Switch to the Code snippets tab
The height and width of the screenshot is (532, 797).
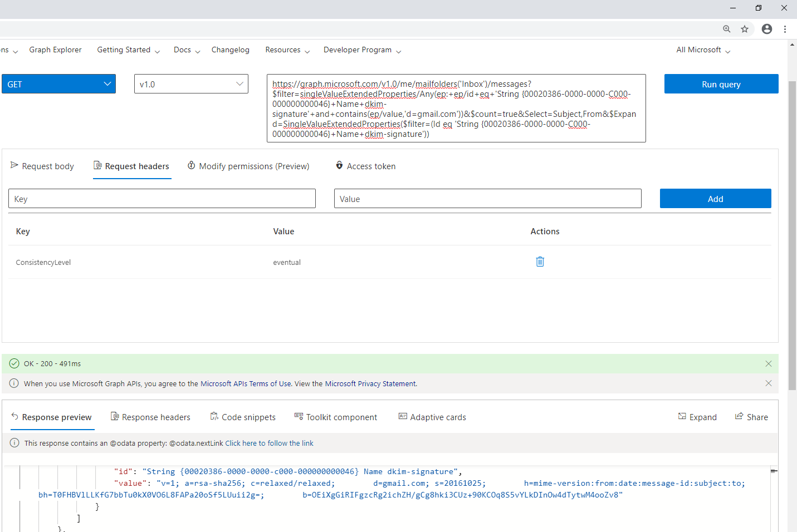[243, 417]
